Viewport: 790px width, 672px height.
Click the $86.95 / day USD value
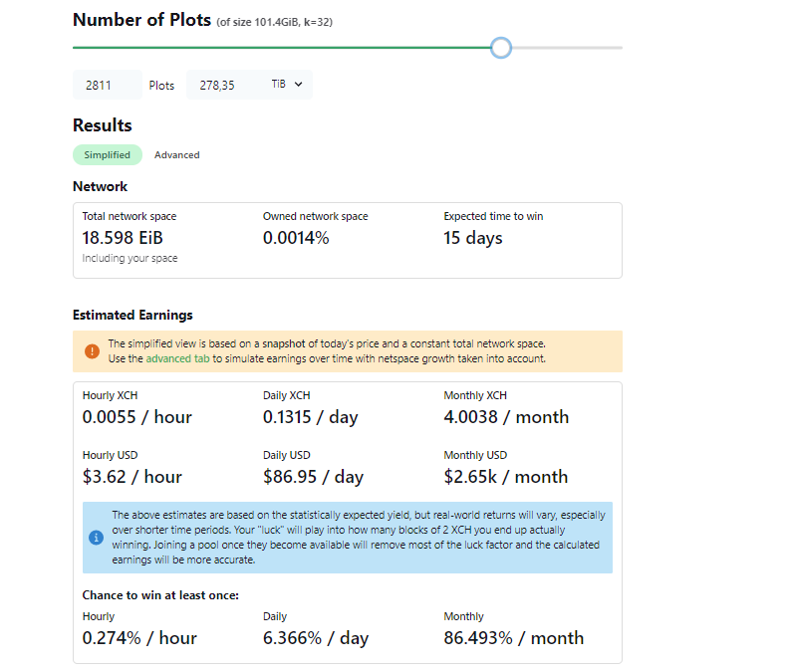pos(313,477)
